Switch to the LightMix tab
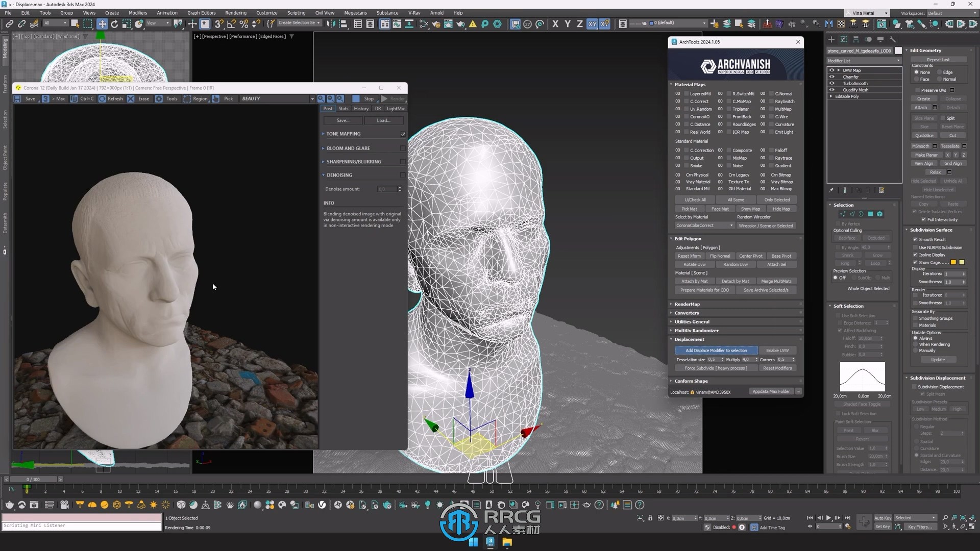 (x=396, y=109)
